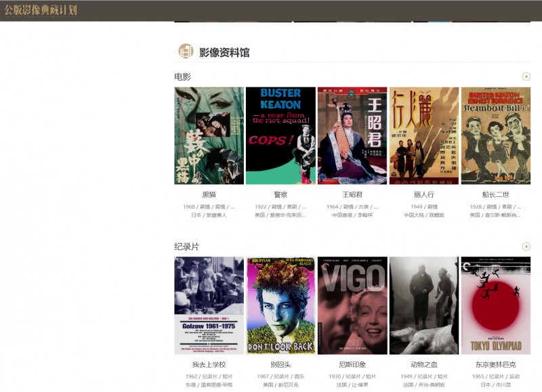Open the 丽人行 movie poster

(x=424, y=135)
